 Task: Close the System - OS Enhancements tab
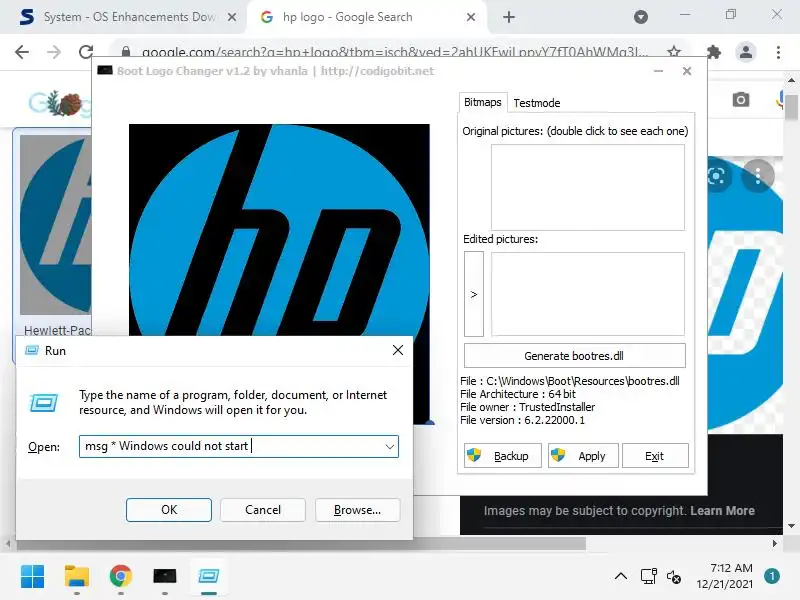pyautogui.click(x=232, y=17)
